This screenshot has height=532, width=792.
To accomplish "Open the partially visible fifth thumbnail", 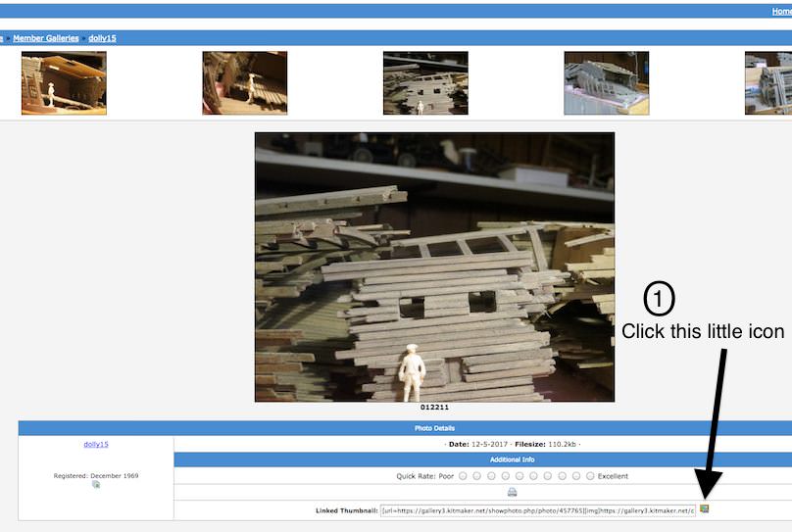I will point(768,83).
